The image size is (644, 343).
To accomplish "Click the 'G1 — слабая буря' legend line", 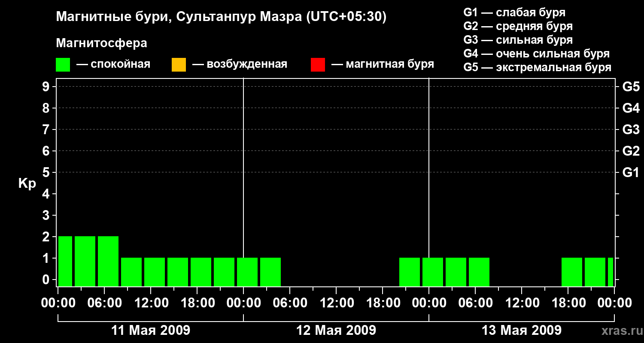I will [514, 12].
